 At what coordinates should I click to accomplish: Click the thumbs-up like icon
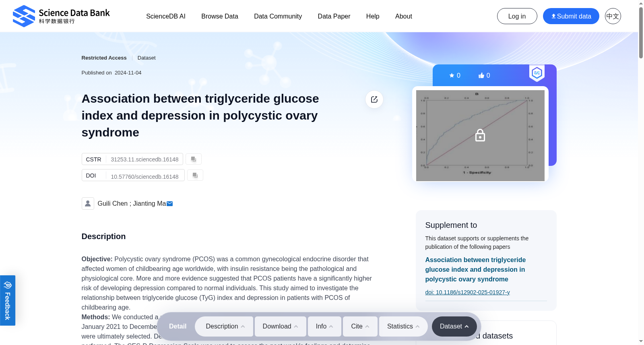point(481,75)
